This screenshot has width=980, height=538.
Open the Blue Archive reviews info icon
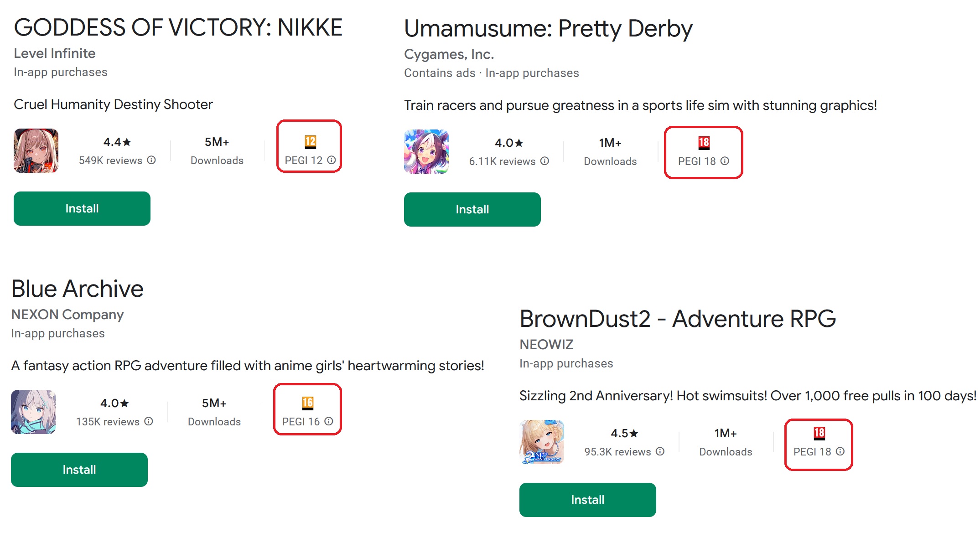coord(149,422)
